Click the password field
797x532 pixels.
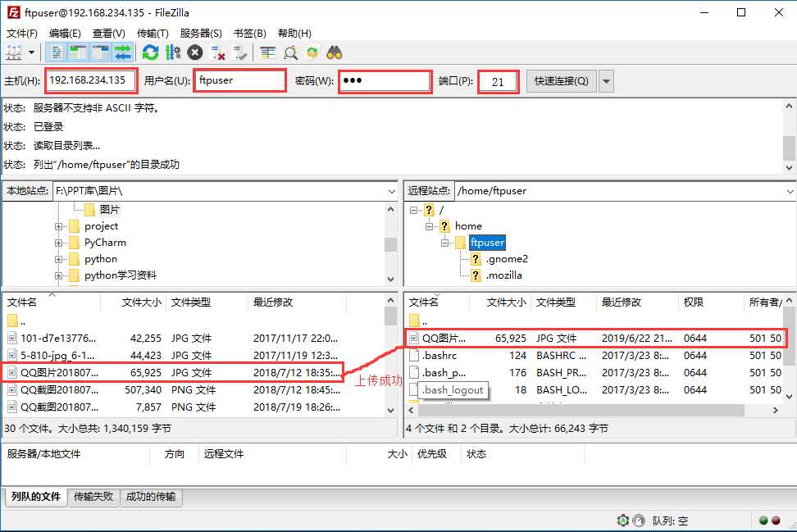[x=385, y=81]
